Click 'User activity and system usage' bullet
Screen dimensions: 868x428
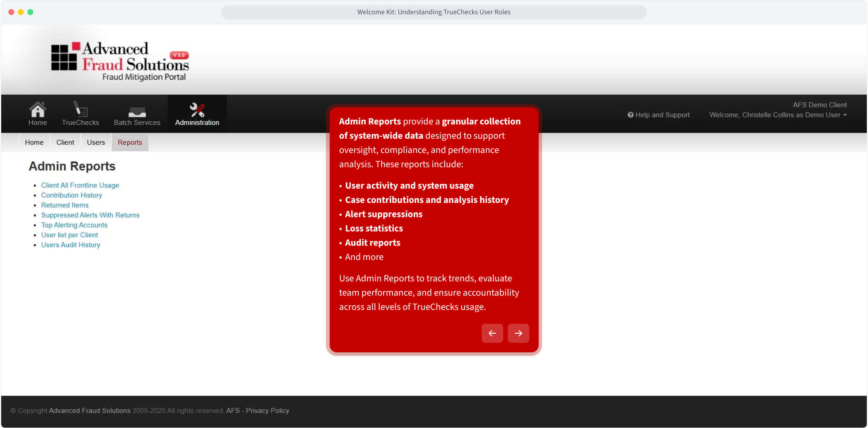click(x=409, y=185)
